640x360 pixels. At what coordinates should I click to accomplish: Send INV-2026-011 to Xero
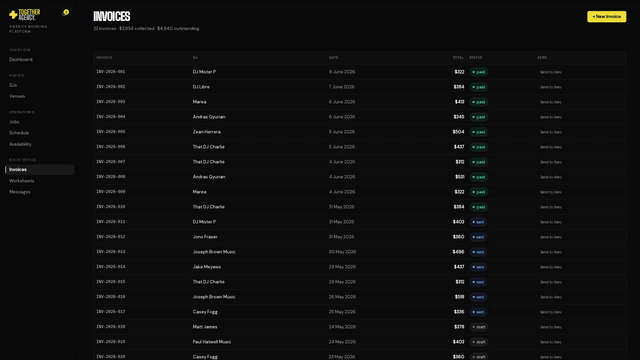click(551, 222)
